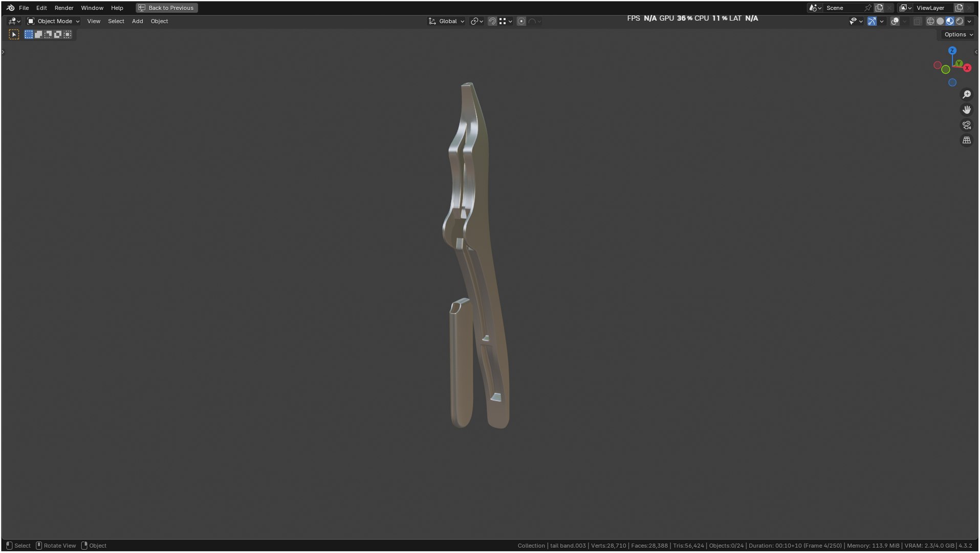Switch to Solid viewport shading
This screenshot has width=980, height=553.
(941, 21)
